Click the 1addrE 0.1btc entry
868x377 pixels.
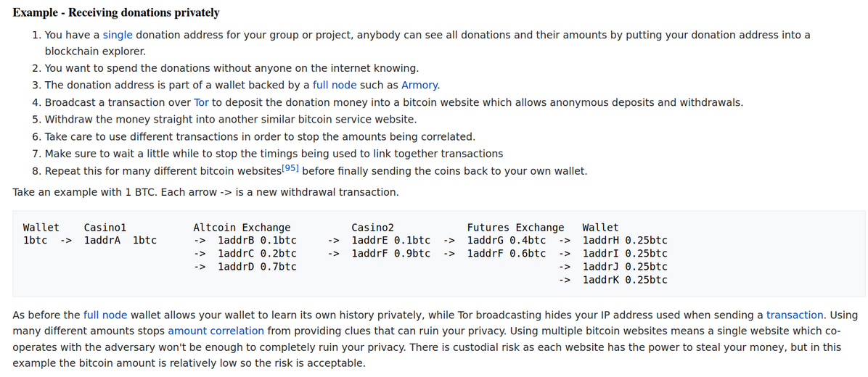click(x=391, y=241)
